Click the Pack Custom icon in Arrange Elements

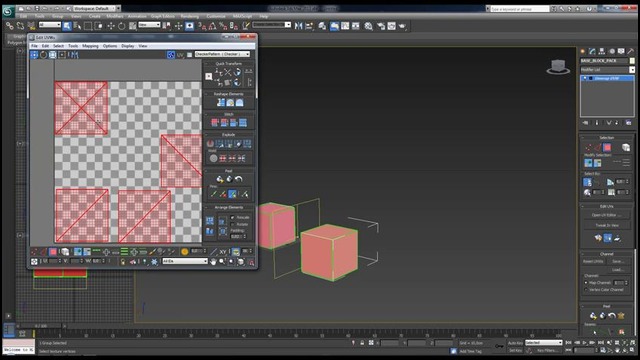point(209,221)
